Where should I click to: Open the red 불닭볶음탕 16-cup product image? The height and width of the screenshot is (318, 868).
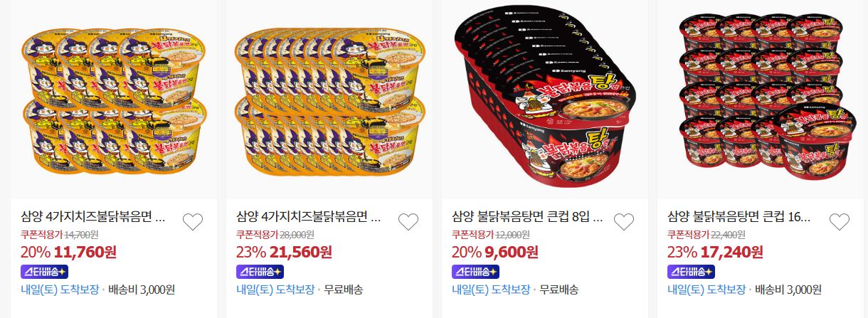point(761,100)
